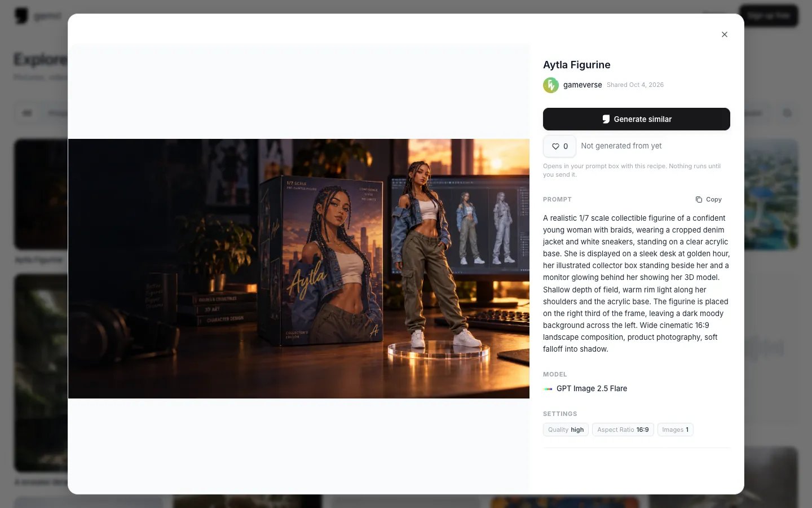The image size is (812, 508).
Task: Click the Aytla Figurine title
Action: coord(577,65)
